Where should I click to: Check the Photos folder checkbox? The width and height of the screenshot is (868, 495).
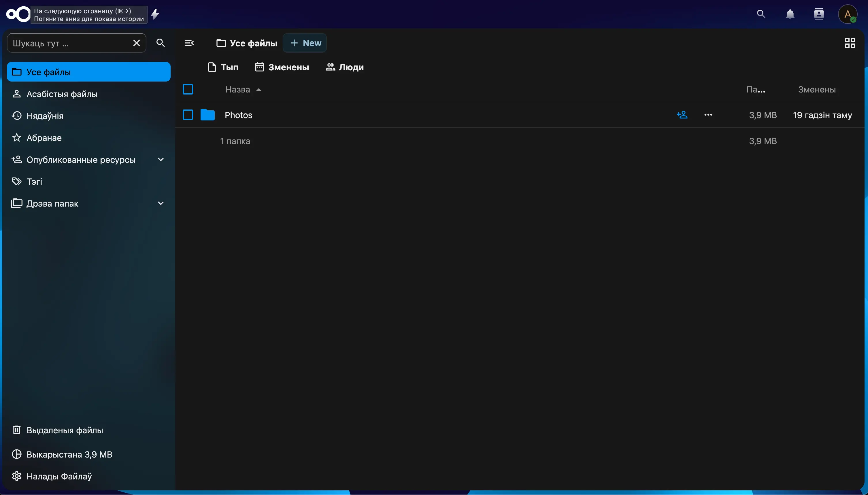click(188, 115)
